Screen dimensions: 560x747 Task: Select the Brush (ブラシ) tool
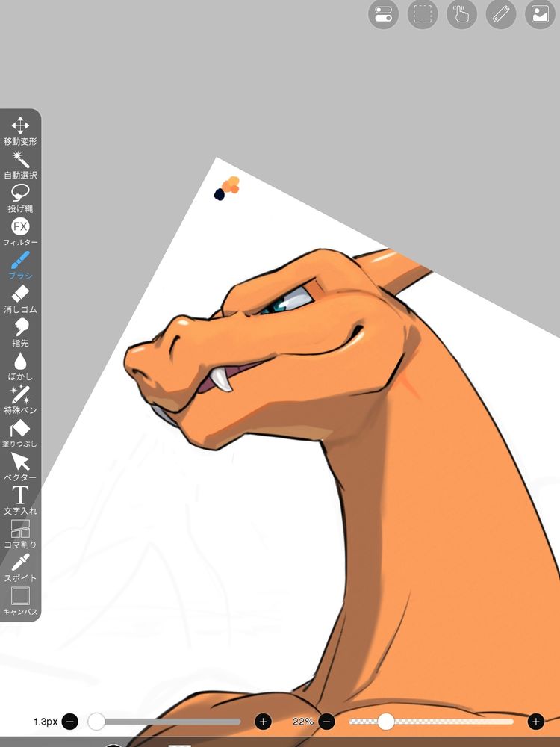[20, 265]
